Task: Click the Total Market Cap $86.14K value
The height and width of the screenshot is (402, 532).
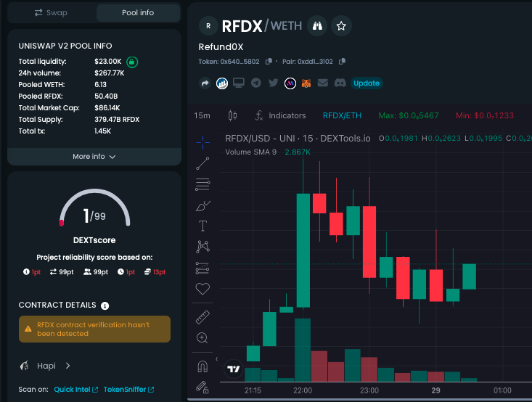Action: pyautogui.click(x=107, y=108)
